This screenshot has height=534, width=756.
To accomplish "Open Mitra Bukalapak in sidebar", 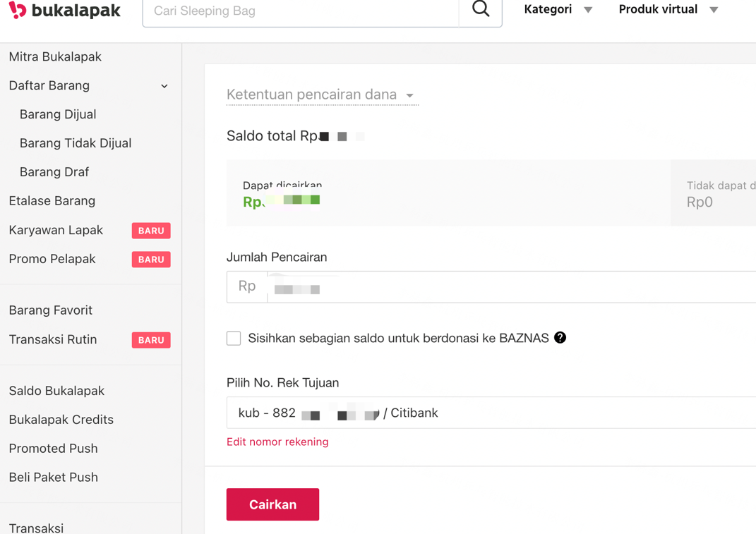I will (55, 56).
